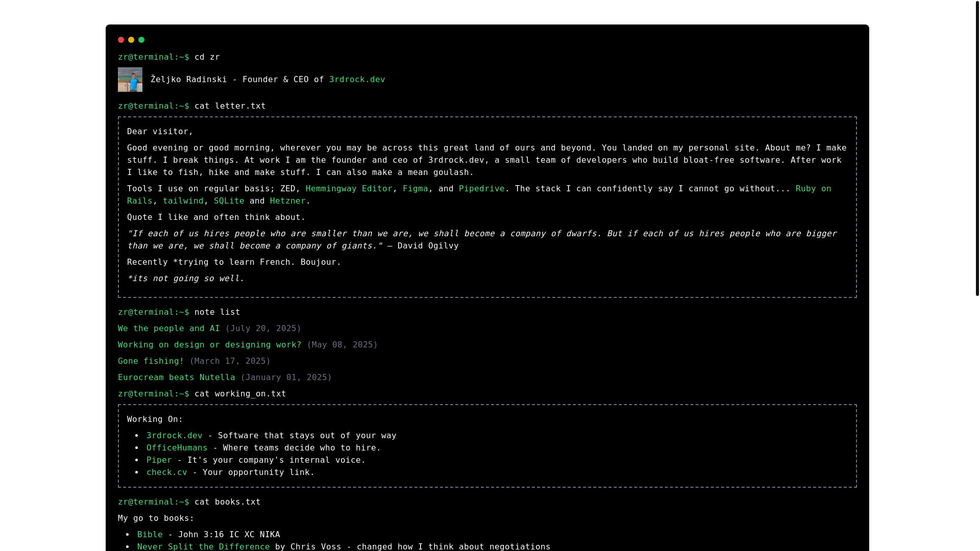Click the 'Dear visitor,' greeting line
The width and height of the screenshot is (980, 551).
(x=160, y=132)
